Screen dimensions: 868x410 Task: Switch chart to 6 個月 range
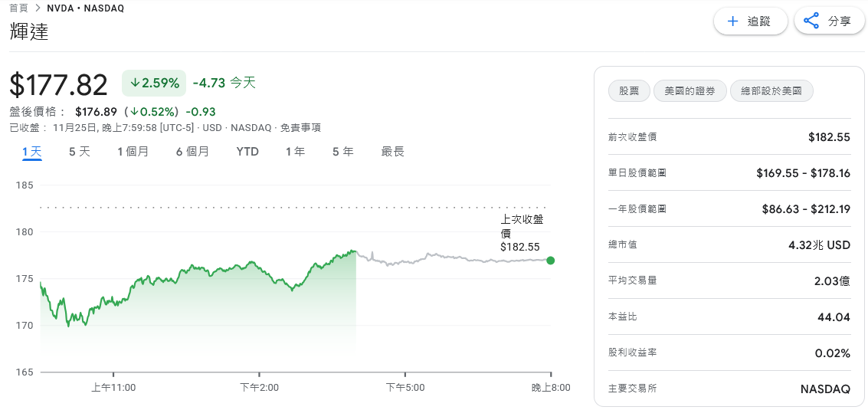click(x=192, y=152)
